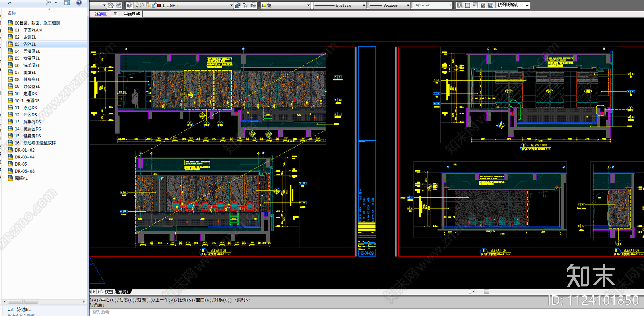Click the Layer Previous icon
This screenshot has height=316, width=644.
[x=246, y=5]
